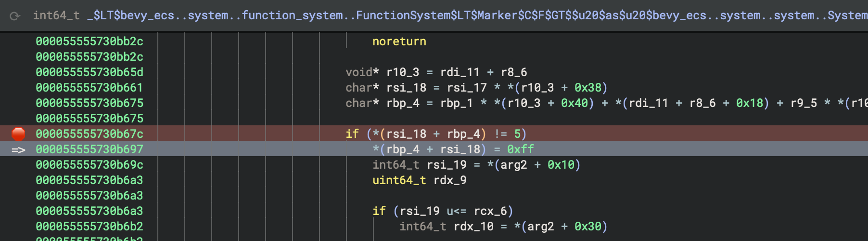Screen dimensions: 868x241
Task: Click r8_6 in the void* r10_3 line
Action: coord(514,72)
